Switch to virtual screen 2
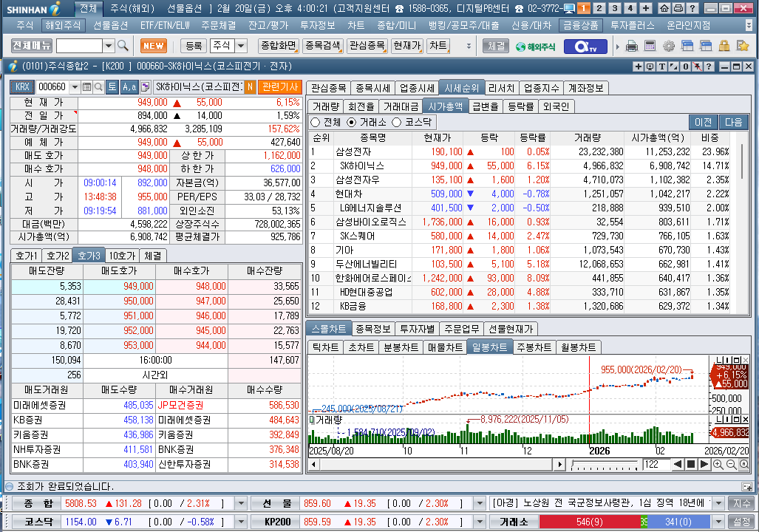This screenshot has height=532, width=759. (599, 8)
